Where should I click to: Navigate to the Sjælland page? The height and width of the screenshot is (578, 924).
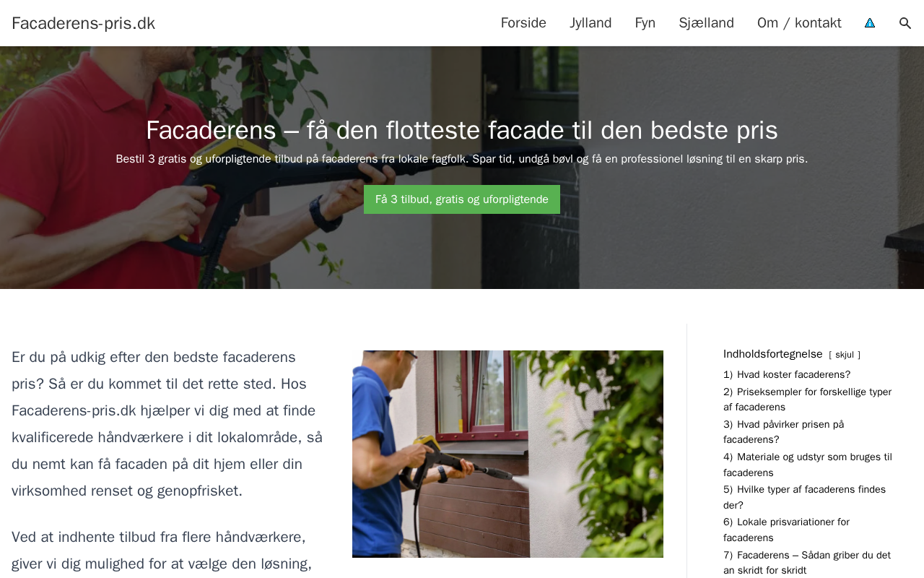pyautogui.click(x=706, y=23)
